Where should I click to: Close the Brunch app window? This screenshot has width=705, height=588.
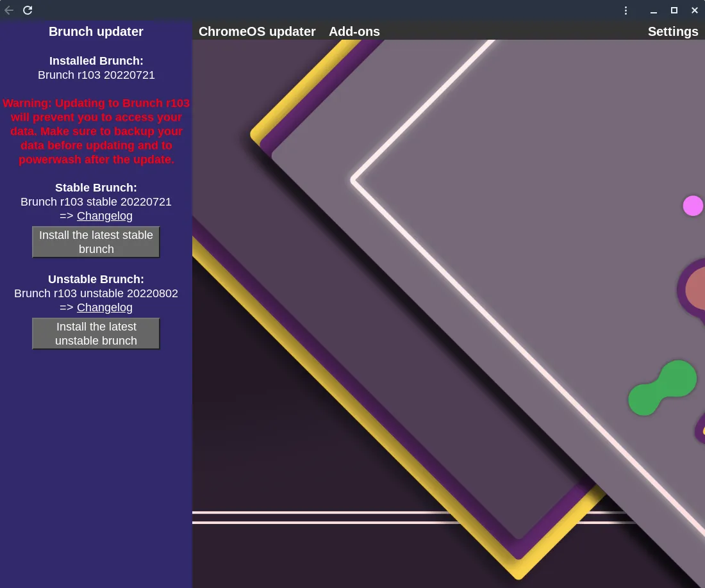tap(694, 10)
